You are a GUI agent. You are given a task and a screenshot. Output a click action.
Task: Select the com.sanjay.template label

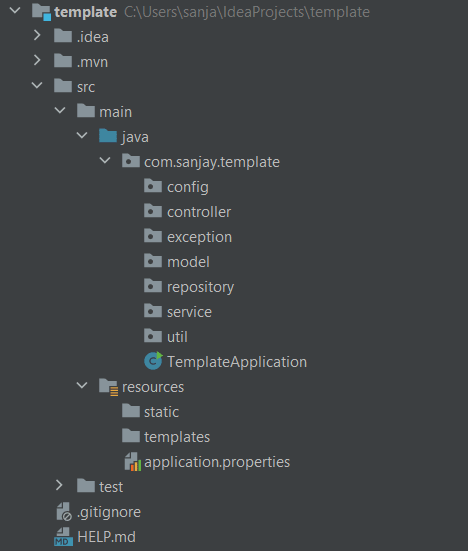pos(212,162)
